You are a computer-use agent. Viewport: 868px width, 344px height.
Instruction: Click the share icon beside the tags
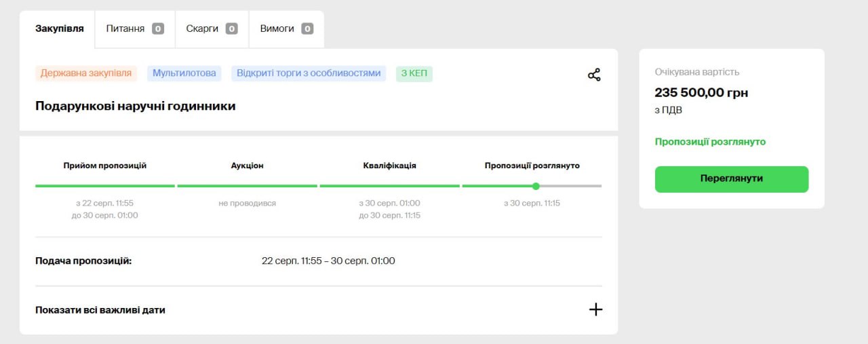[594, 75]
